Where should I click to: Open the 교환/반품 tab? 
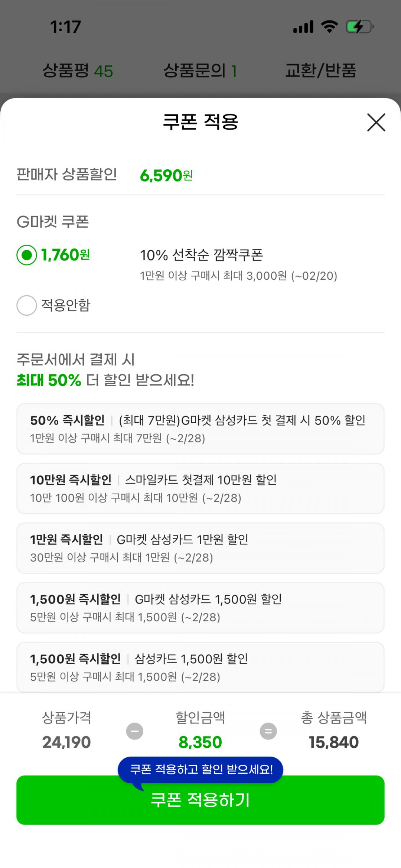[x=320, y=71]
